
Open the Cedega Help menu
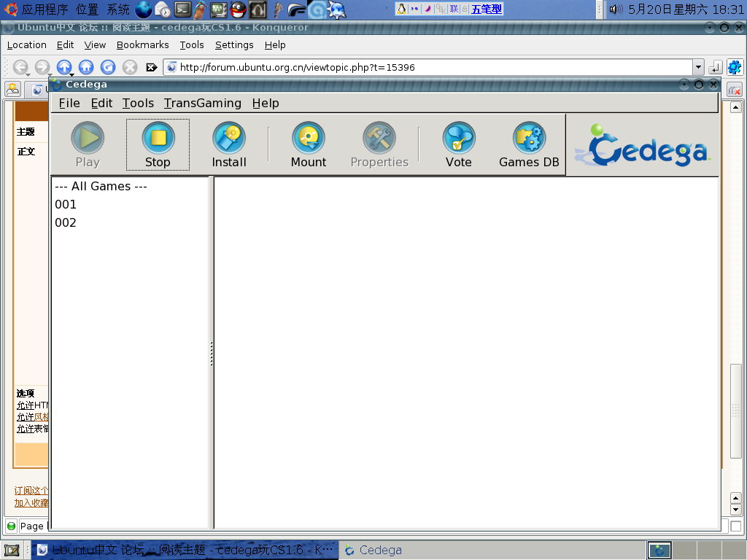[x=266, y=103]
